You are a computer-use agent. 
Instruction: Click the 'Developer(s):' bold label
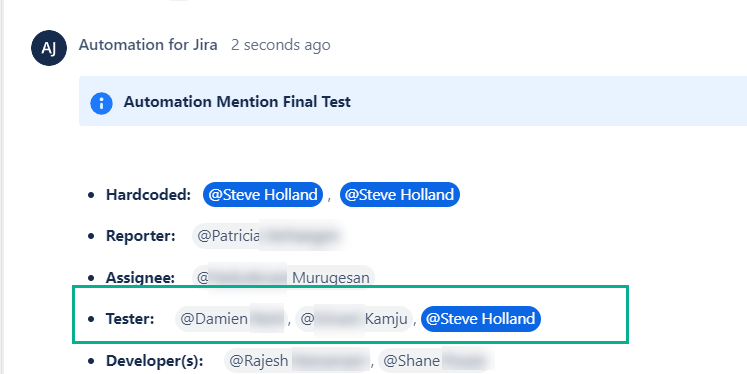coord(154,361)
